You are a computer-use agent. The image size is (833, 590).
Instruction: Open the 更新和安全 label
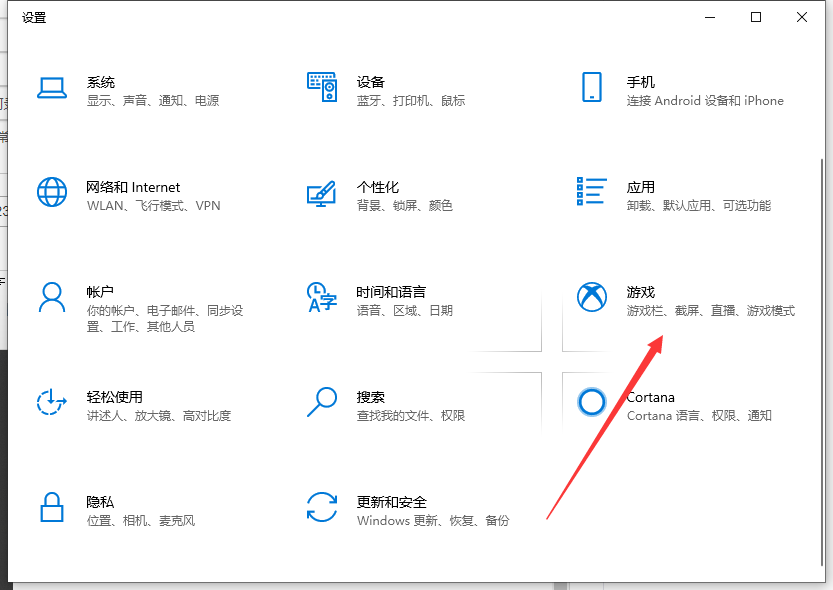tap(392, 502)
